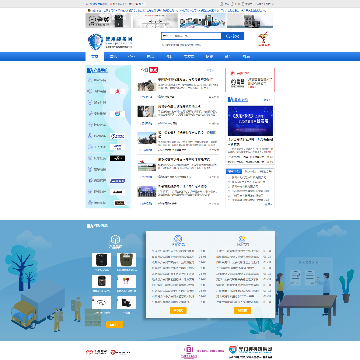This screenshot has width=360, height=360.
Task: Open the soldiers photo news thumbnail
Action: (147, 85)
